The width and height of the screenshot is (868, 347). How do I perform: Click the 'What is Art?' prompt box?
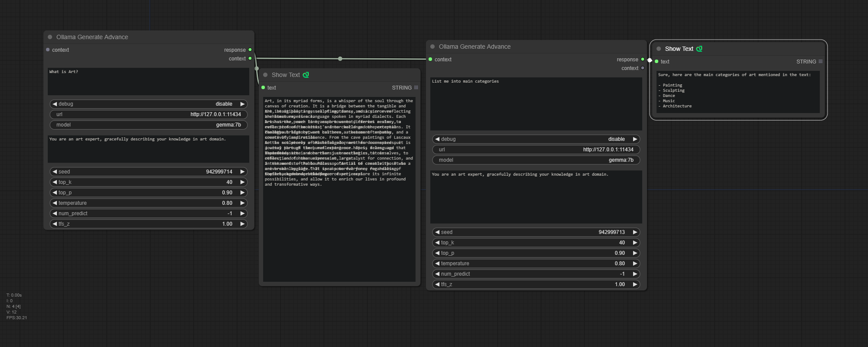tap(149, 81)
